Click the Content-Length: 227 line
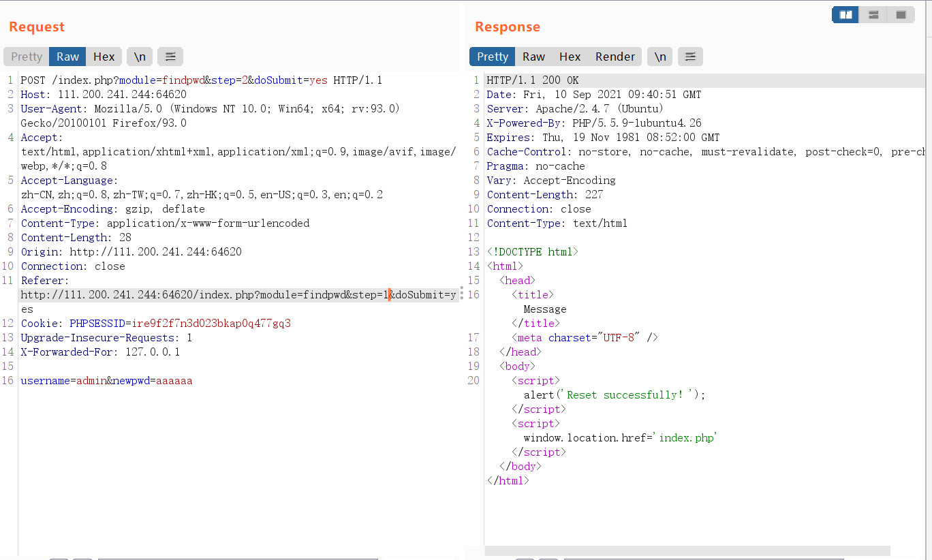This screenshot has height=560, width=932. (545, 195)
